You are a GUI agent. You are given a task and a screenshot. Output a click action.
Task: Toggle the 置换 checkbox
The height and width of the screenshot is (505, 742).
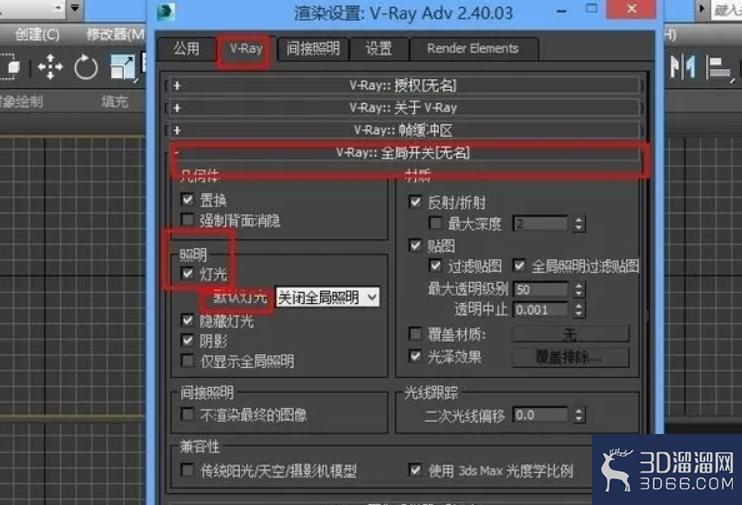(188, 199)
